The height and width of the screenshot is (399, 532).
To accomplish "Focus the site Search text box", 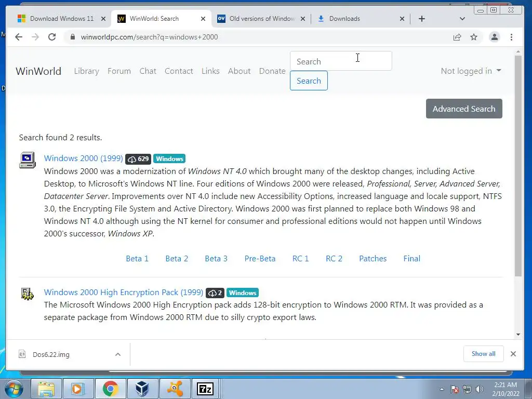I will [341, 61].
